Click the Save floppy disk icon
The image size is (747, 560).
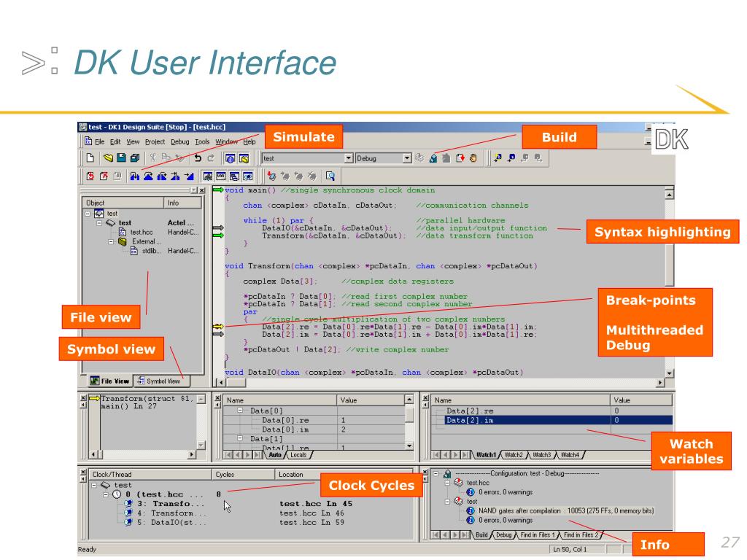point(122,158)
